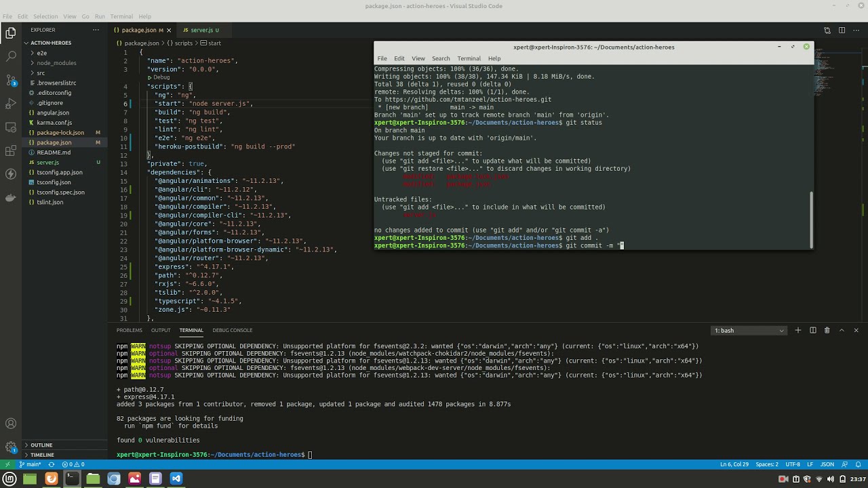
Task: Open the Terminal menu in VS Code menu bar
Action: (x=121, y=16)
